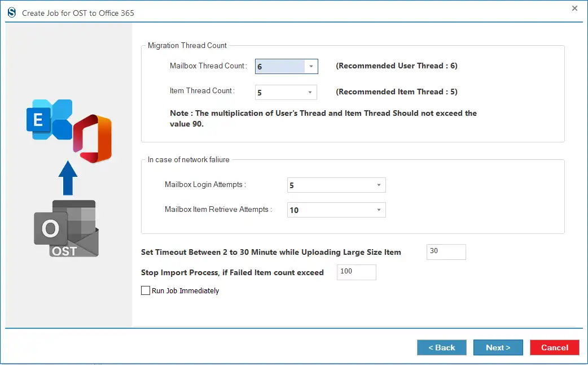
Task: Enable the Run Job Immediately checkbox
Action: pyautogui.click(x=146, y=290)
